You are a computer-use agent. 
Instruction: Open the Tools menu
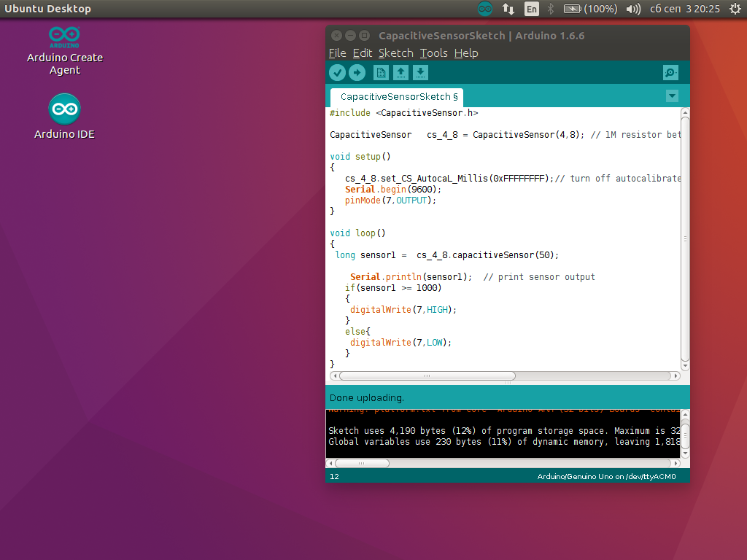click(x=433, y=52)
